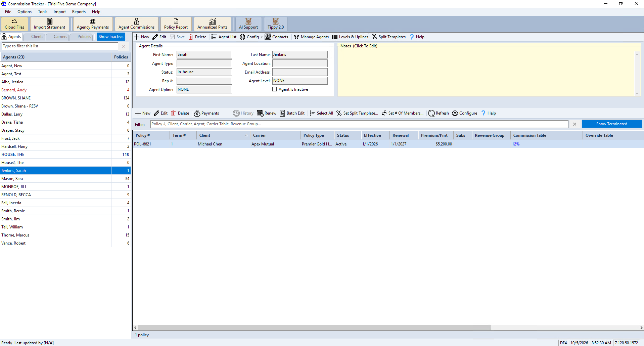Open the Import menu

(x=60, y=12)
